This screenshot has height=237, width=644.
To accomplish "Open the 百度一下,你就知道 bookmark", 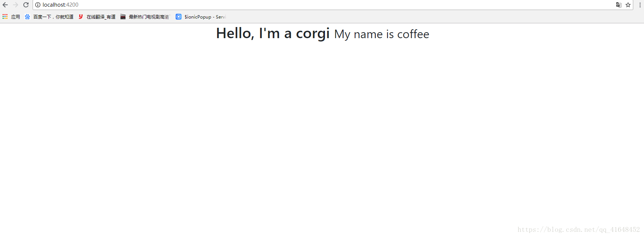I will coord(53,17).
